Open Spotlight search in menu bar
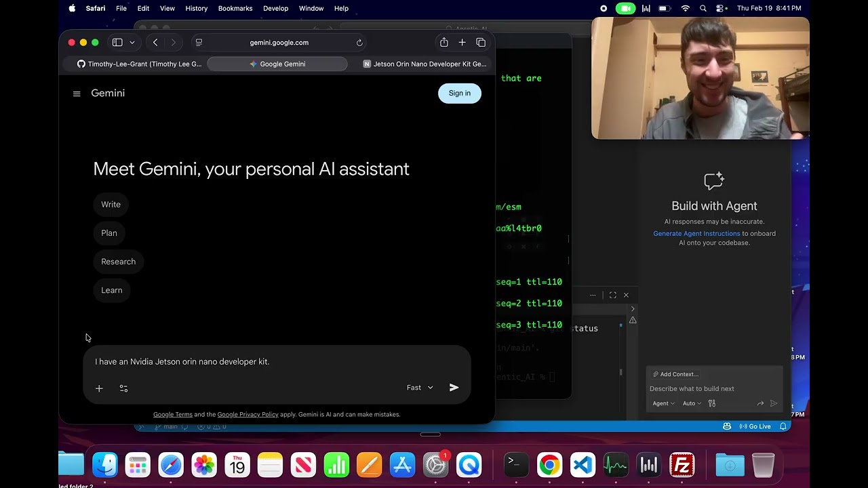This screenshot has width=868, height=488. (x=703, y=8)
